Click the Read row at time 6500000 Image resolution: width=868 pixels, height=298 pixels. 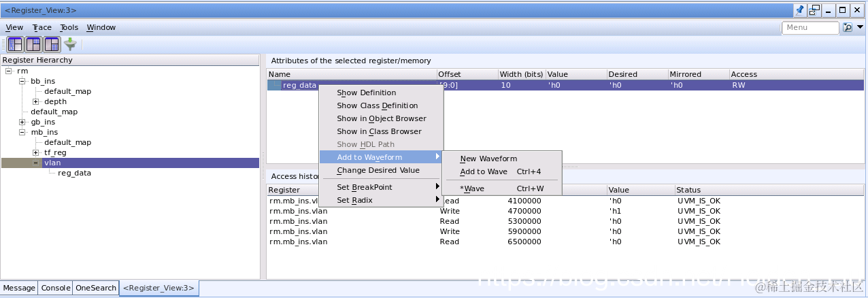(x=565, y=242)
